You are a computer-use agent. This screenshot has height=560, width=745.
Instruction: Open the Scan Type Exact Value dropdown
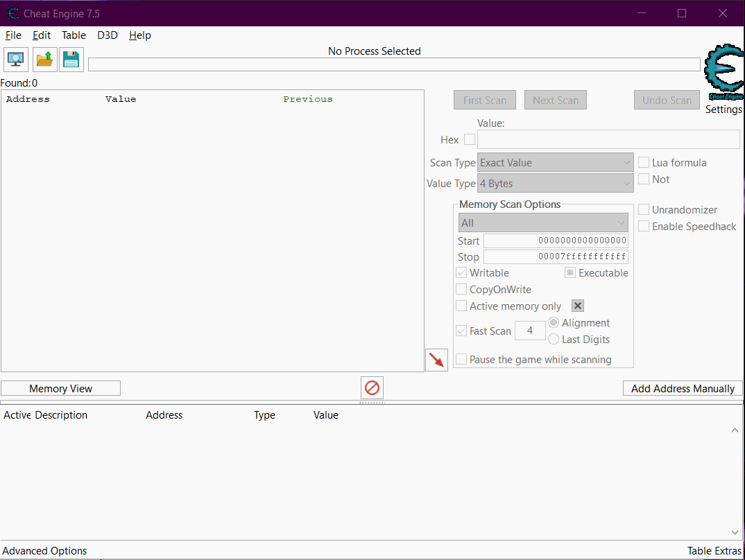[556, 162]
